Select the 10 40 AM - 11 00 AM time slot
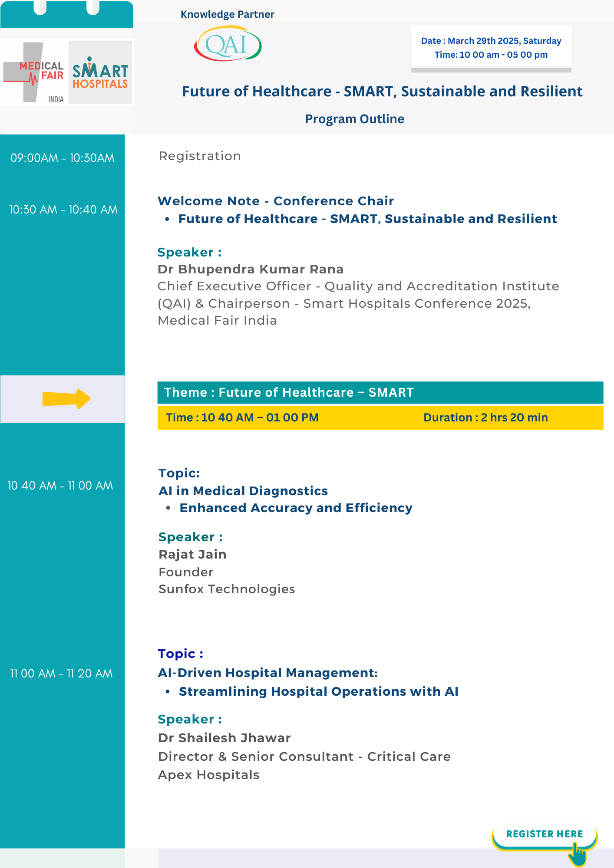The image size is (614, 868). (x=60, y=486)
